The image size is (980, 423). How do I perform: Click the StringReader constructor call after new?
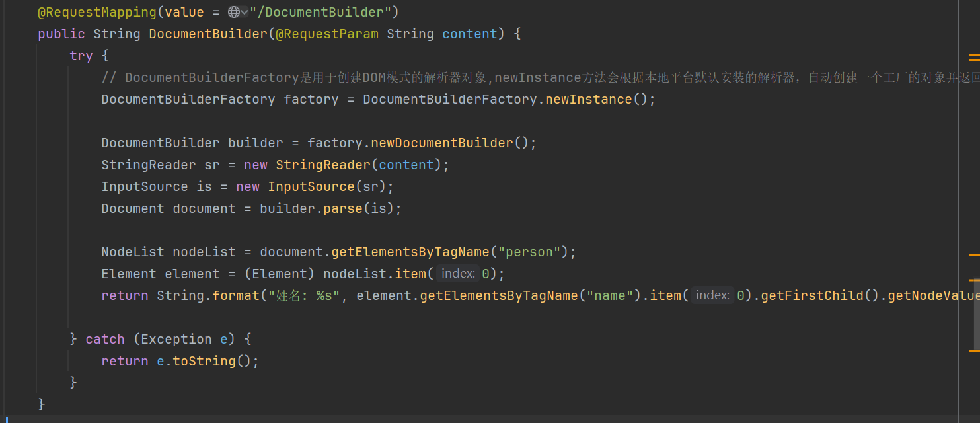(323, 165)
